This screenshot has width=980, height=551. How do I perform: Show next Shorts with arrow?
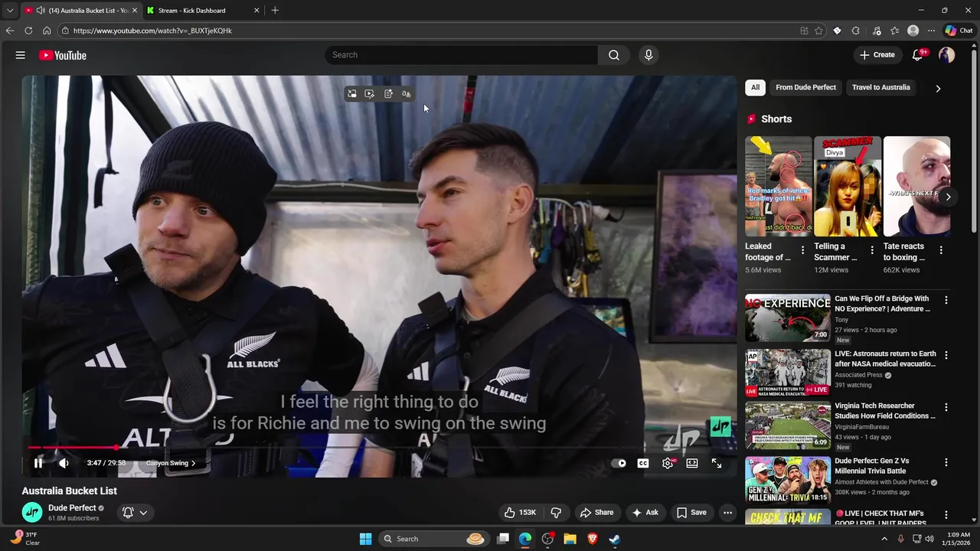948,197
